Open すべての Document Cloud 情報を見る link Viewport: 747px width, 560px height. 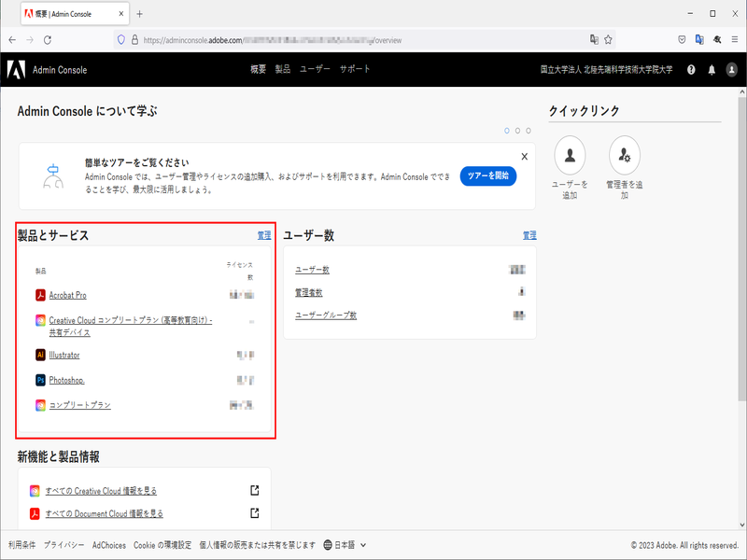[105, 513]
